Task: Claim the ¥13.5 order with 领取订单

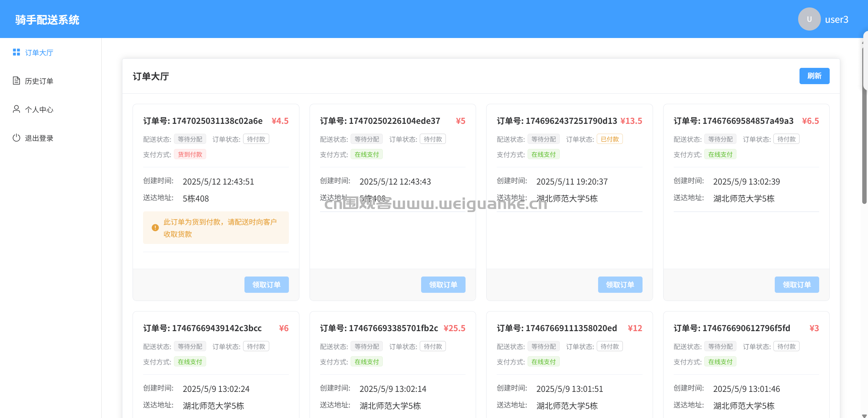Action: [620, 285]
